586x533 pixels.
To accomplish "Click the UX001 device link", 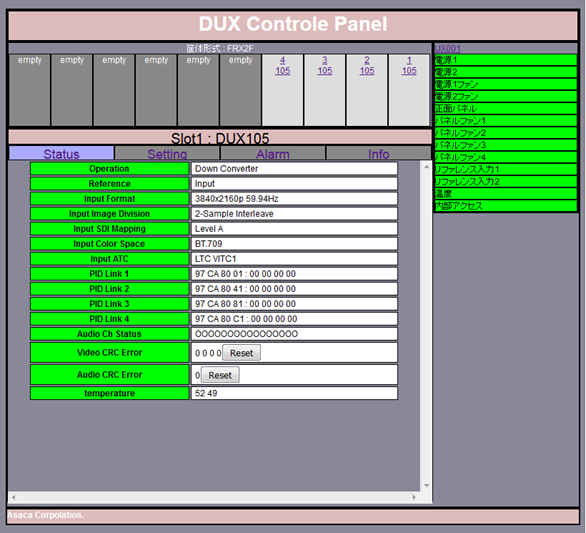I will tap(447, 48).
